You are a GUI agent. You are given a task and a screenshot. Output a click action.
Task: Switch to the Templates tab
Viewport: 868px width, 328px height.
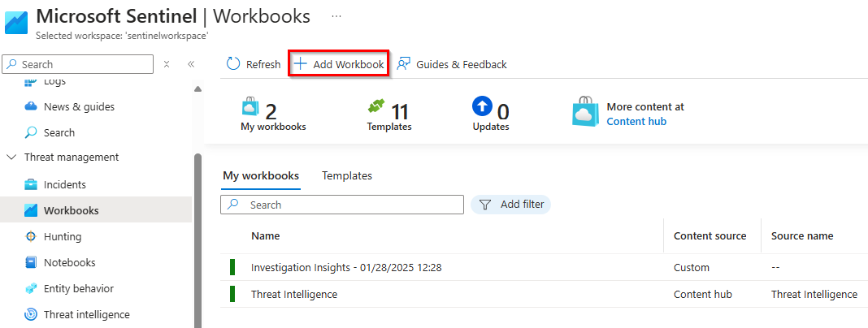tap(347, 175)
